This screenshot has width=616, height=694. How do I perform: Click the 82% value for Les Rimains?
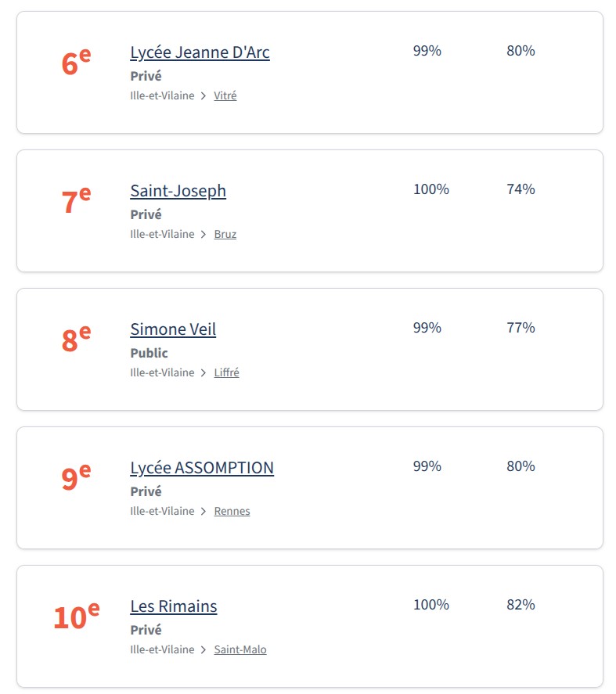tap(521, 605)
